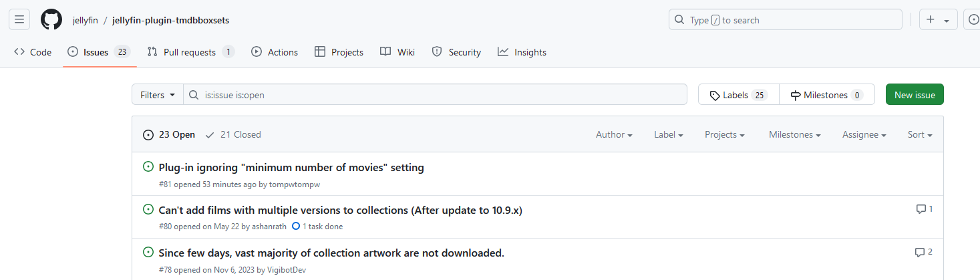
Task: Open the Filters dropdown
Action: [x=158, y=95]
